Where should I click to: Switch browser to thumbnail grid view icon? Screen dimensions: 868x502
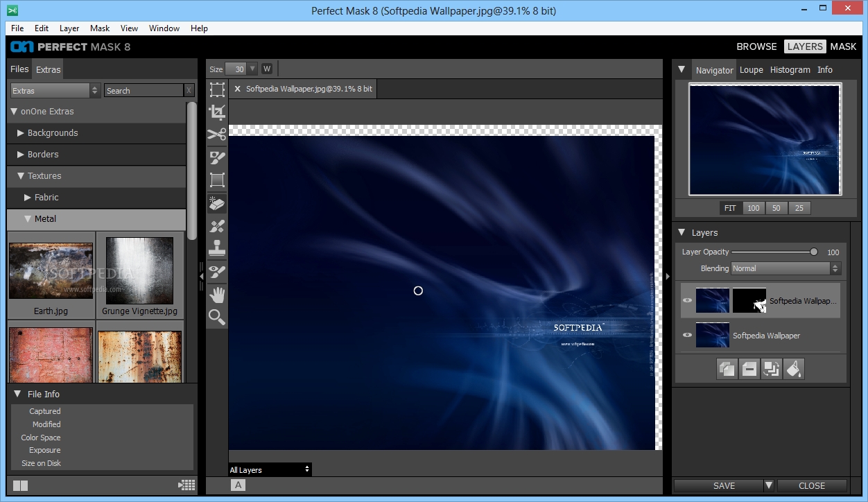tap(186, 485)
